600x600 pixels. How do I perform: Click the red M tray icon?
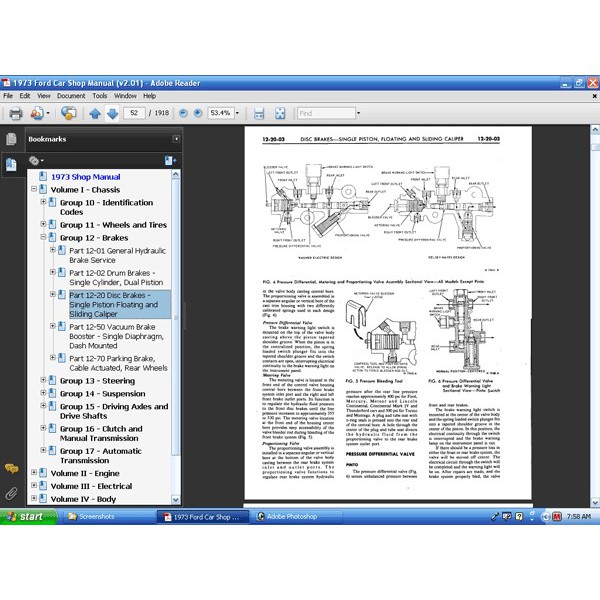pyautogui.click(x=557, y=517)
